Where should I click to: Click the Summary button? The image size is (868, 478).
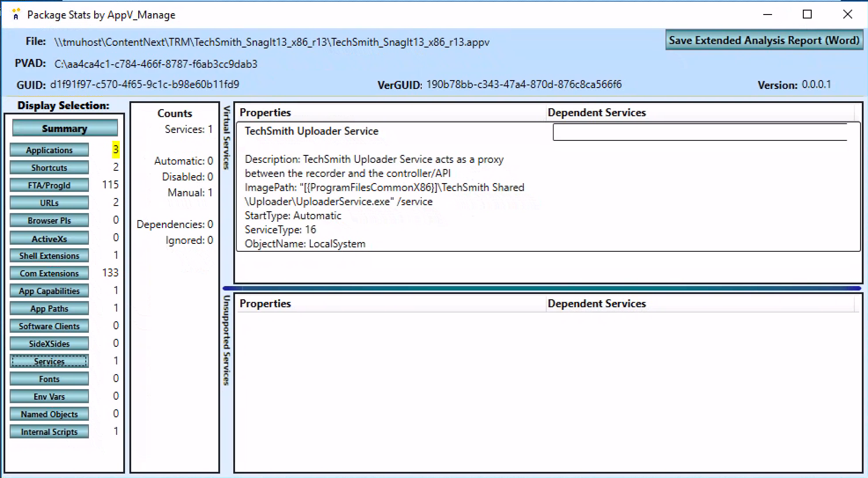point(65,129)
